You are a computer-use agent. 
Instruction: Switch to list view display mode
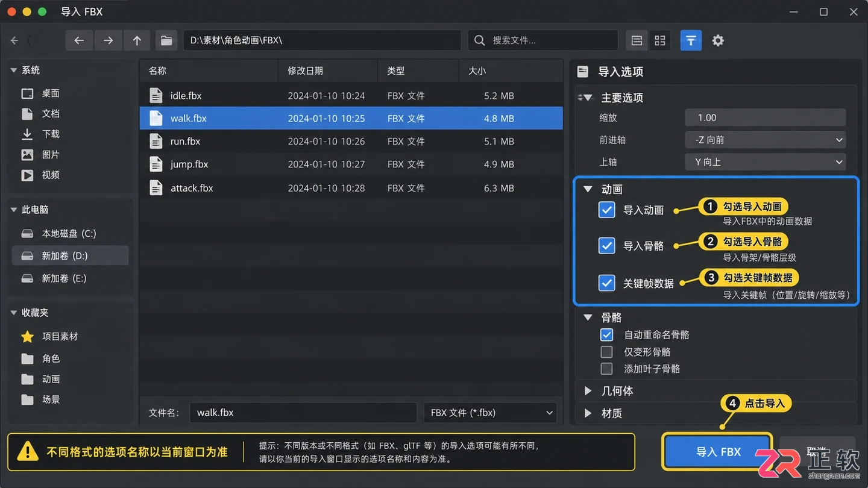[x=637, y=40]
